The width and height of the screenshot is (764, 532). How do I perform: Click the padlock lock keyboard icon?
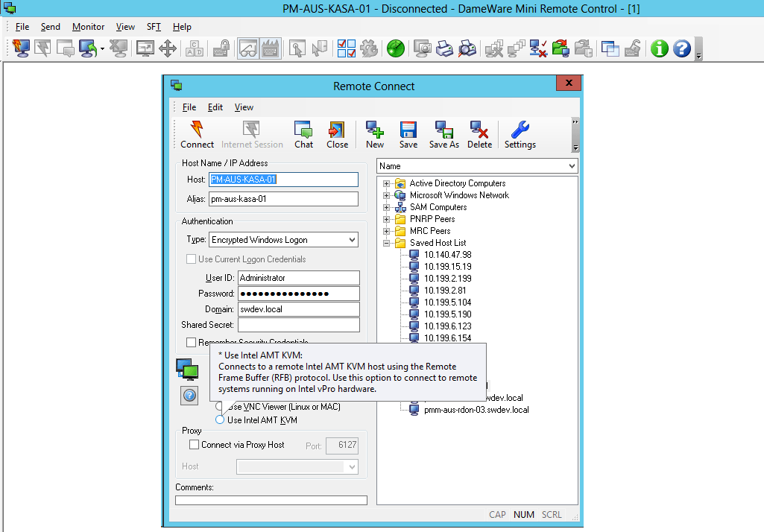click(221, 48)
